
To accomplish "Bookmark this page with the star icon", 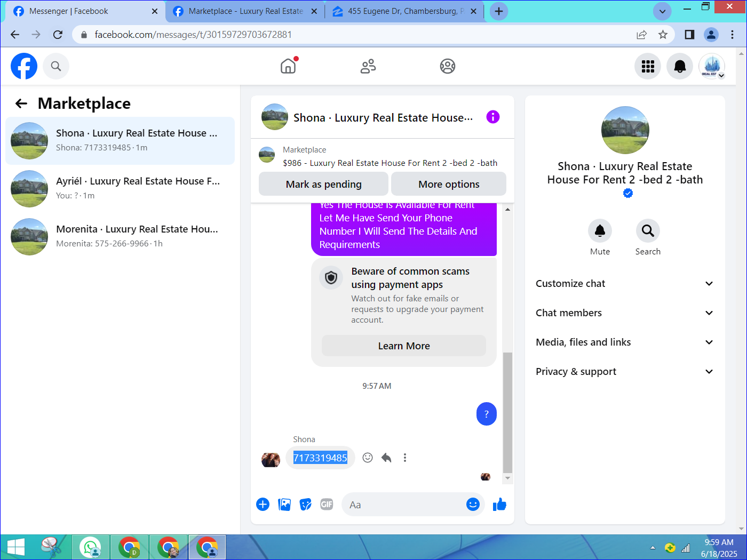I will point(663,35).
